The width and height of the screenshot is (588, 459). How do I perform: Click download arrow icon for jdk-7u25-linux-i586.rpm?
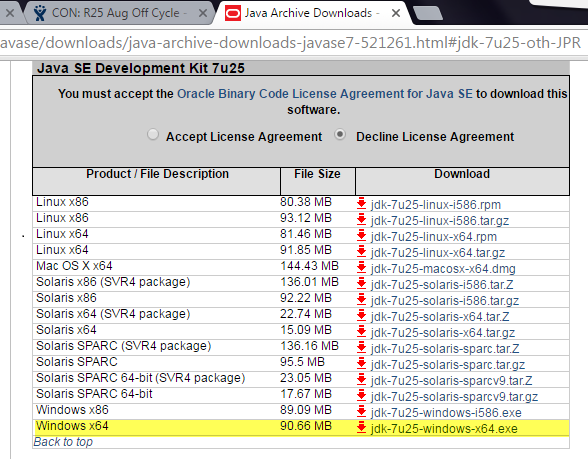361,204
